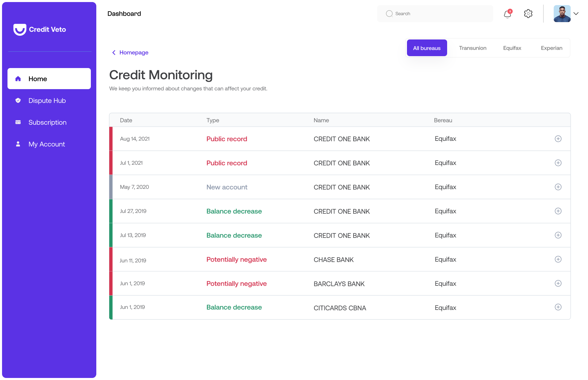Click Equifax bureau in CITICARDS CBNA row

[x=445, y=308]
